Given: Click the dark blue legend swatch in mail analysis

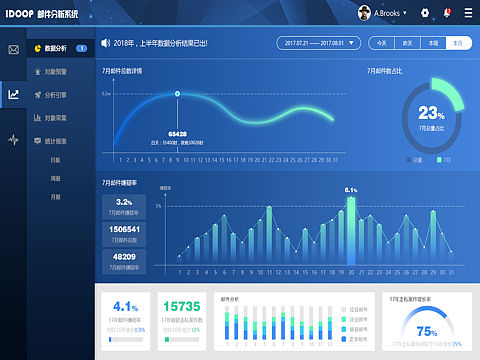Looking at the screenshot, I should tap(344, 339).
